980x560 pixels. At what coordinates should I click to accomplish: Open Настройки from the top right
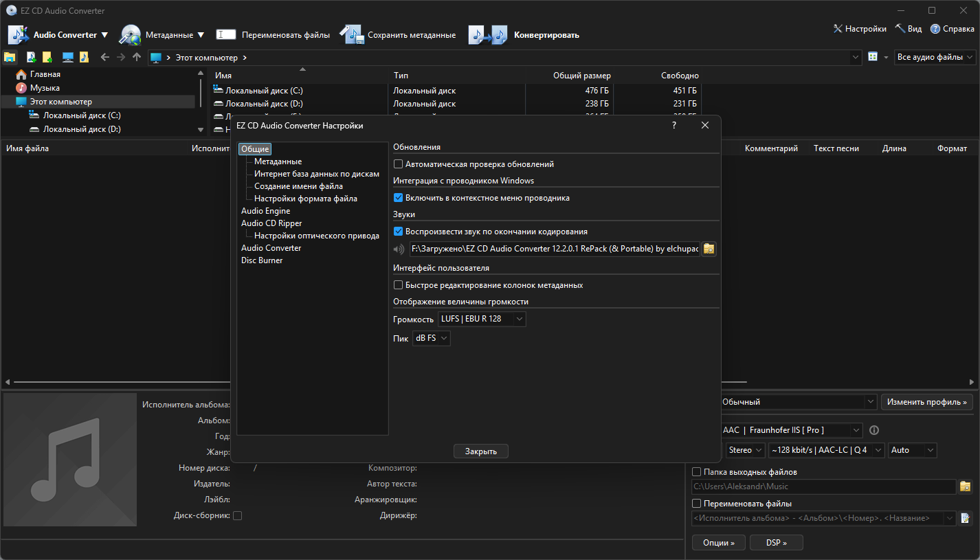tap(859, 29)
